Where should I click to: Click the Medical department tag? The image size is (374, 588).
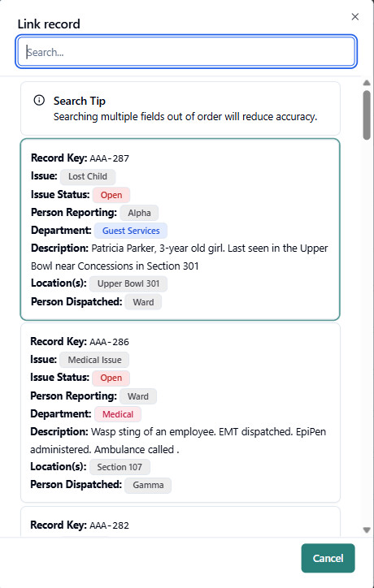click(x=118, y=414)
